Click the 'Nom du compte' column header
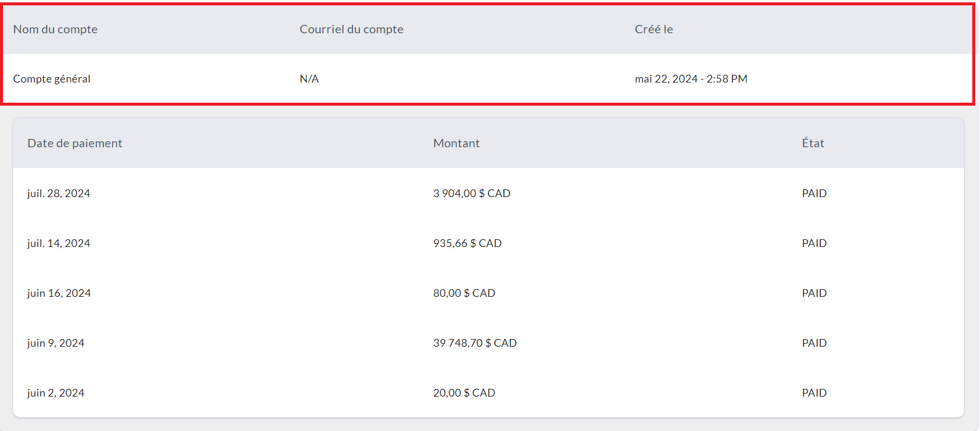Image resolution: width=980 pixels, height=431 pixels. [x=55, y=29]
